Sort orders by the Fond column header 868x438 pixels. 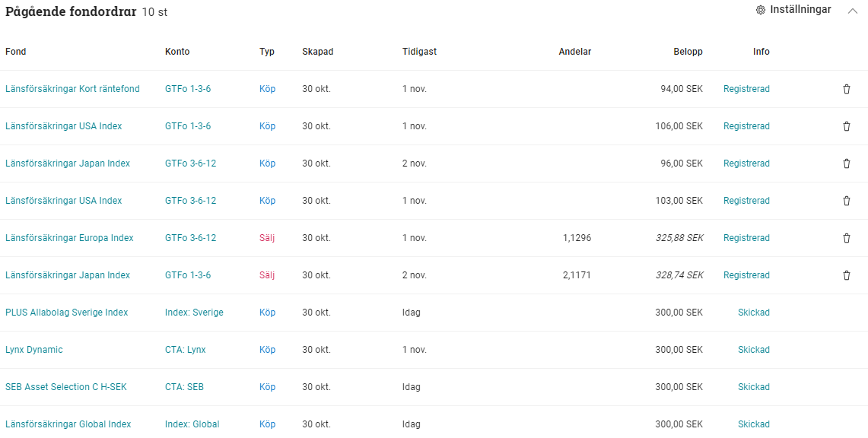click(15, 52)
